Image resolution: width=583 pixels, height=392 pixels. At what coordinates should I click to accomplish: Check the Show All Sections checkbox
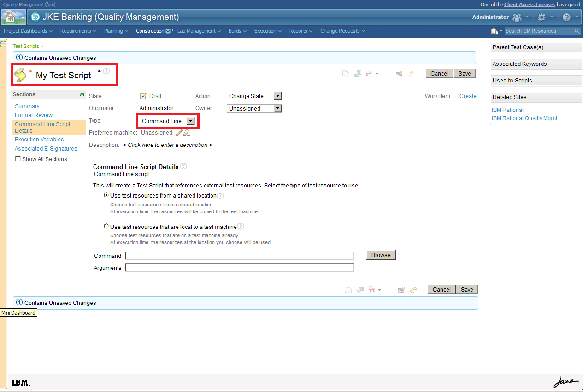pos(18,158)
